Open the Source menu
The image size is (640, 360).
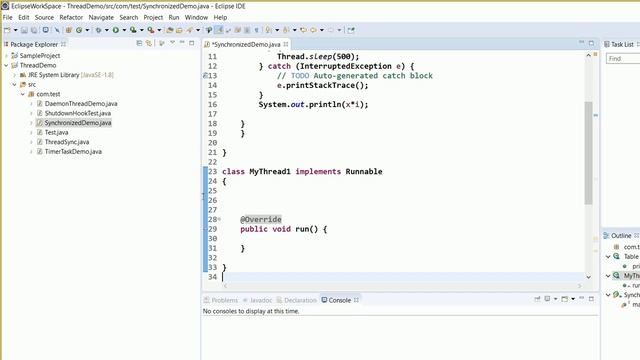44,18
